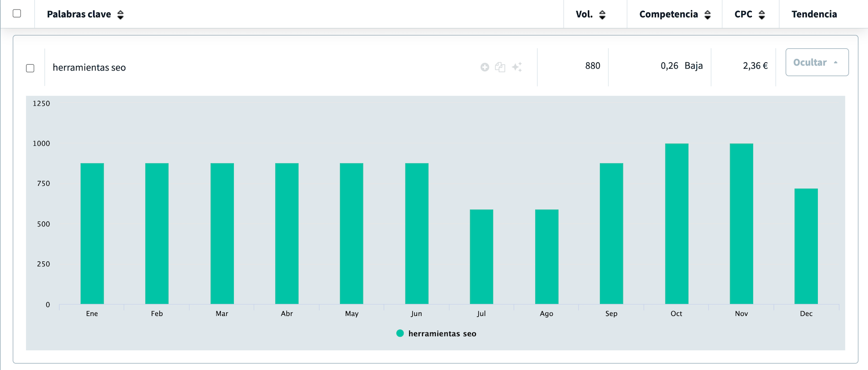This screenshot has width=868, height=370.
Task: Click the Mar bar in the chart
Action: [x=222, y=233]
